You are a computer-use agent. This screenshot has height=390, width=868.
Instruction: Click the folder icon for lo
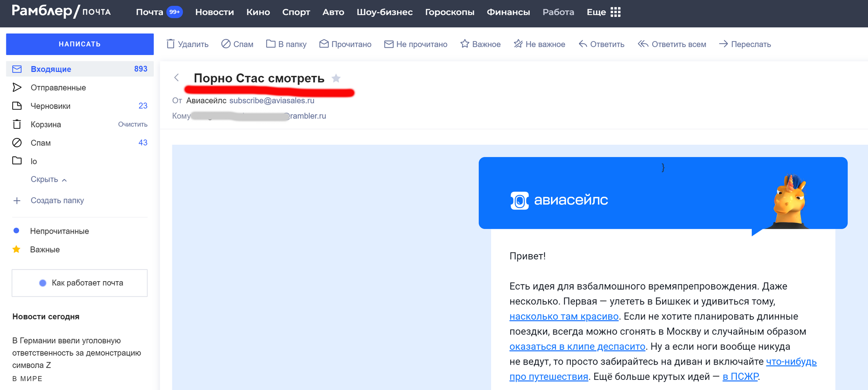click(17, 161)
